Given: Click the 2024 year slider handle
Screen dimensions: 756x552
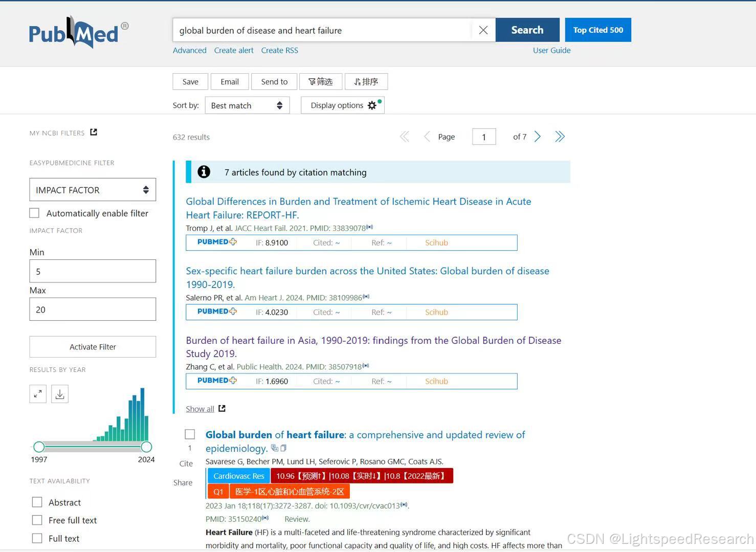Looking at the screenshot, I should click(x=146, y=447).
